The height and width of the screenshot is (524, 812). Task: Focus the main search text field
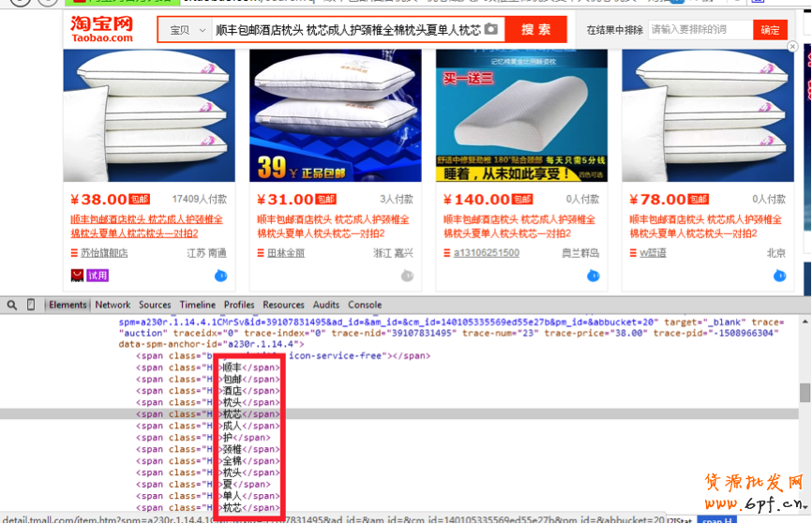(x=348, y=30)
